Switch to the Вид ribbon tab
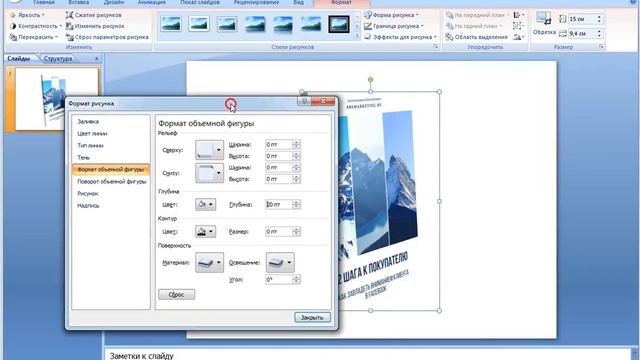This screenshot has width=640, height=360. click(298, 2)
